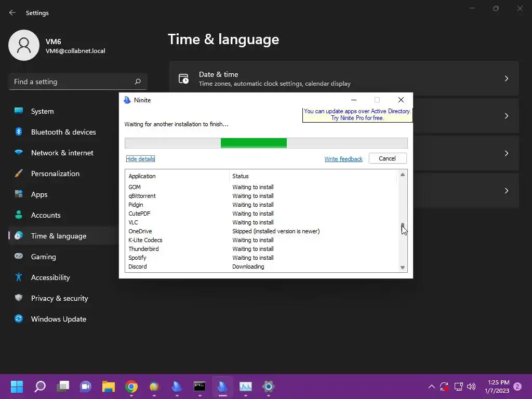Expand second Time & language row chevron
This screenshot has width=532, height=399.
coord(506,116)
